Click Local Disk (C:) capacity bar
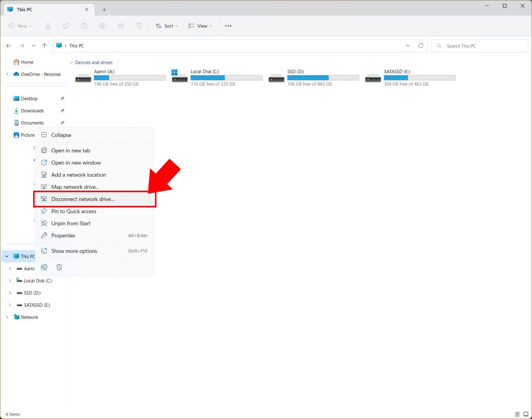The width and height of the screenshot is (532, 419). click(x=226, y=78)
